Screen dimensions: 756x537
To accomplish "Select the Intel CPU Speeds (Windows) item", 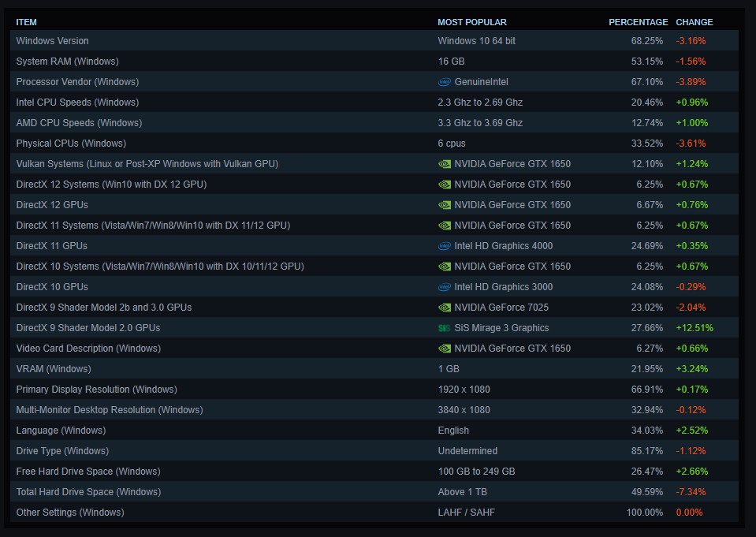I will (x=77, y=103).
